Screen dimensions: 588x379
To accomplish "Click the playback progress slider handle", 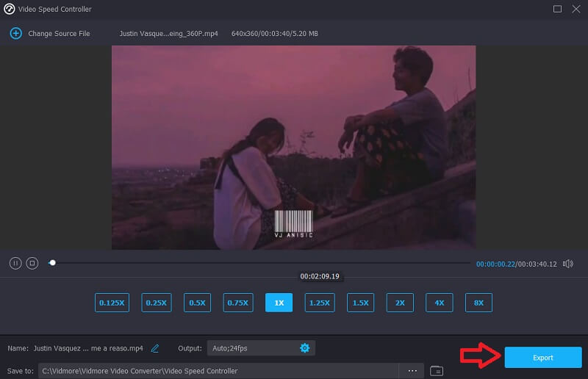I will [x=52, y=263].
